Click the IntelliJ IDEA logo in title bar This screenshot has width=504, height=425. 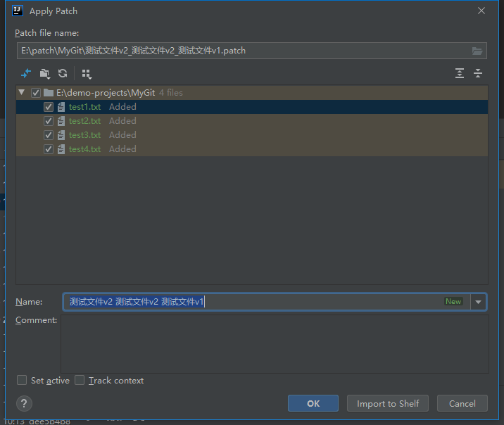click(18, 11)
